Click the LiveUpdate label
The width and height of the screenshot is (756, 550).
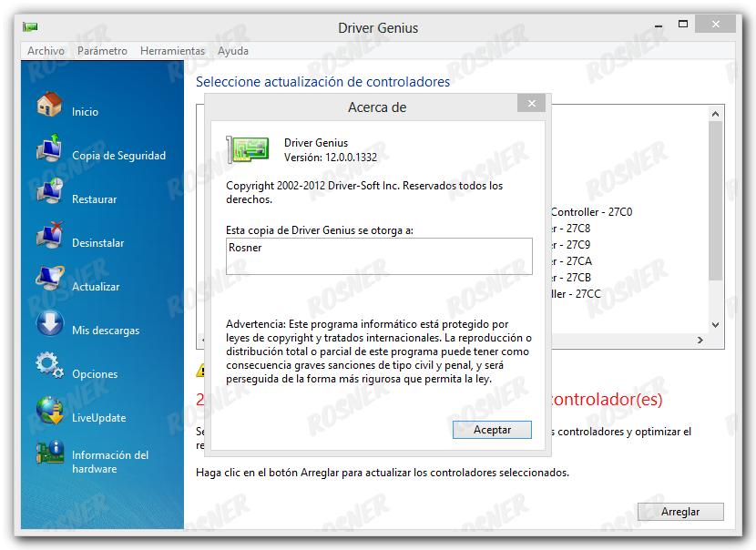click(x=99, y=418)
